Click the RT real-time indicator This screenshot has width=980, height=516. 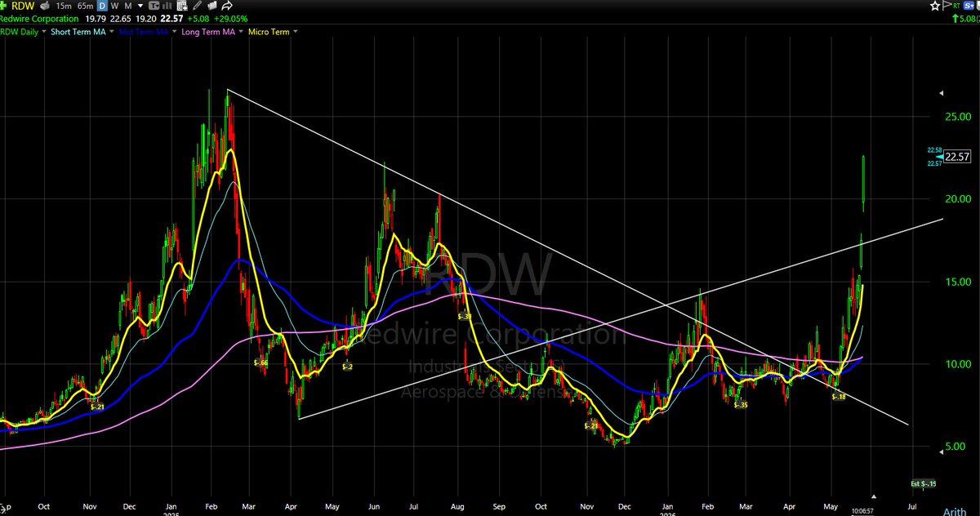pos(956,7)
